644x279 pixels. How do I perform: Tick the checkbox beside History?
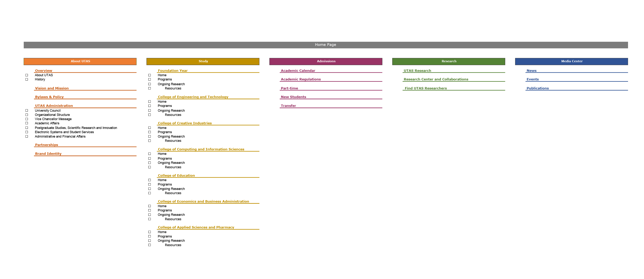27,79
